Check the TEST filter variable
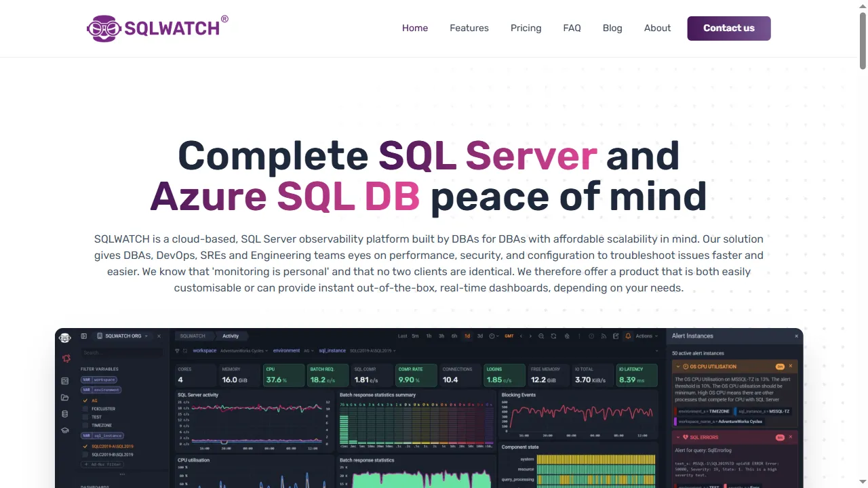This screenshot has height=488, width=868. tap(85, 417)
